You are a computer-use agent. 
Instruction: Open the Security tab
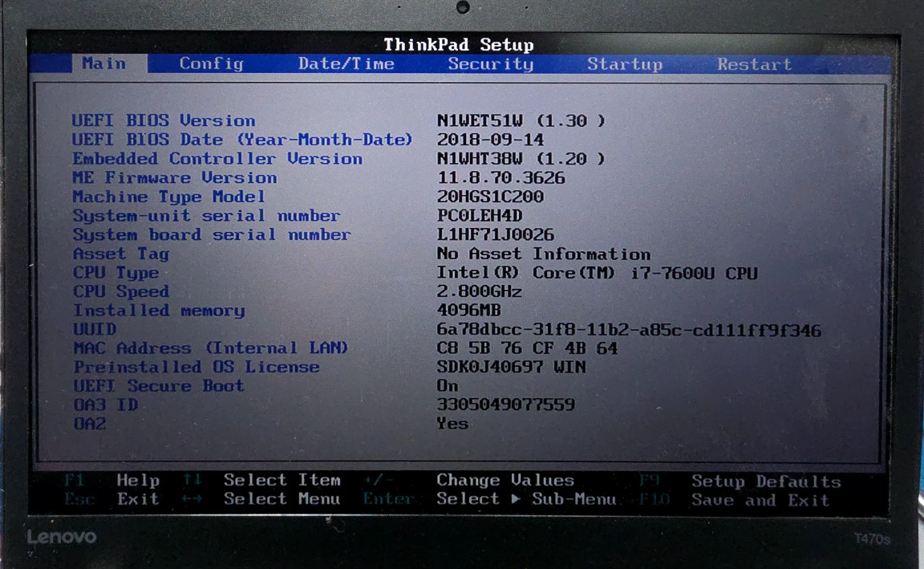491,63
